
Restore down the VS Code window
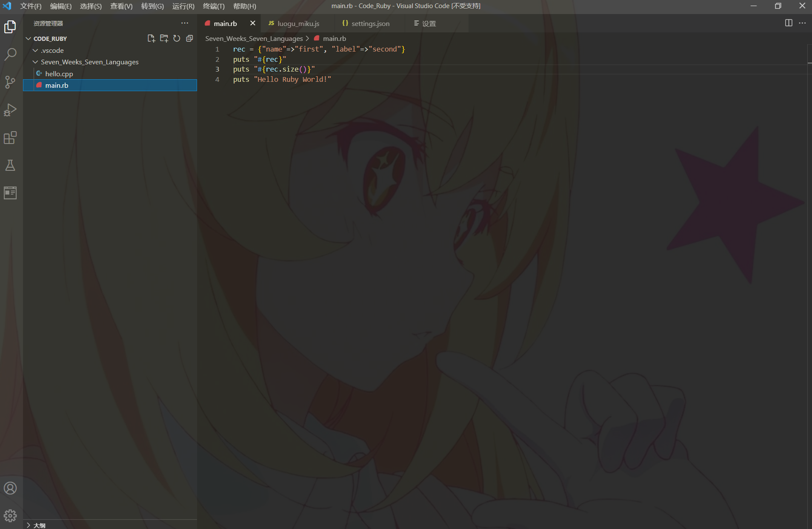pos(778,6)
